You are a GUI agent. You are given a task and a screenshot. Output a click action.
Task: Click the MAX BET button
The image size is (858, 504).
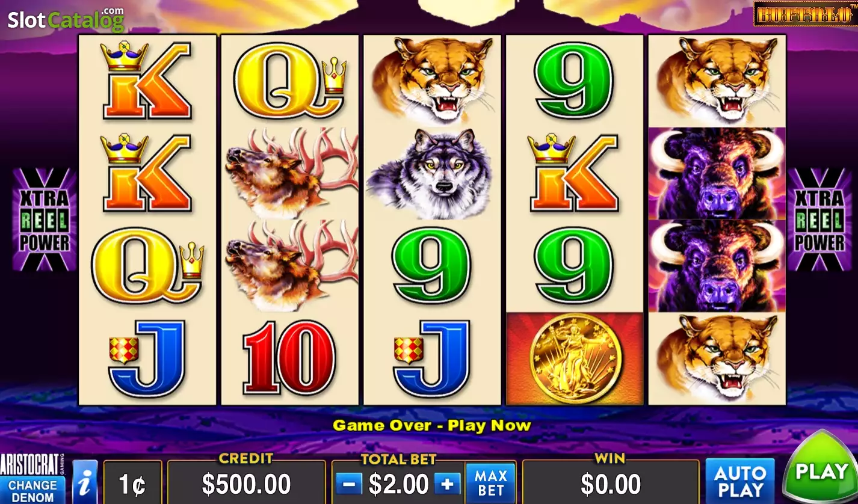click(x=490, y=483)
